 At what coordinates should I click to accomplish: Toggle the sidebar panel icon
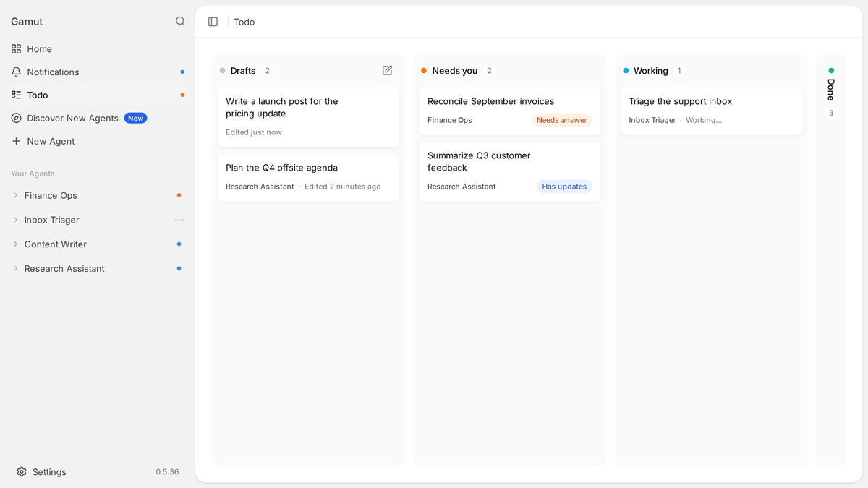pyautogui.click(x=213, y=22)
